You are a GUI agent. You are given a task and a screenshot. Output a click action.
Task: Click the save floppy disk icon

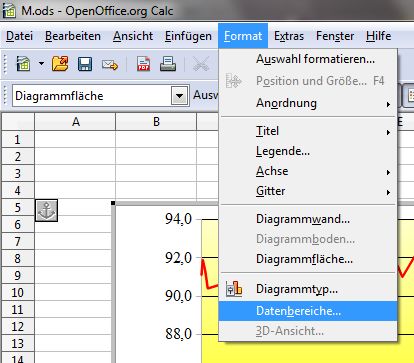[85, 64]
